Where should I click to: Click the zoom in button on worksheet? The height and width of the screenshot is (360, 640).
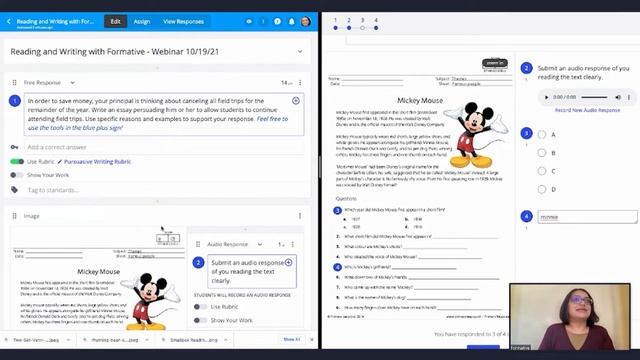[495, 63]
